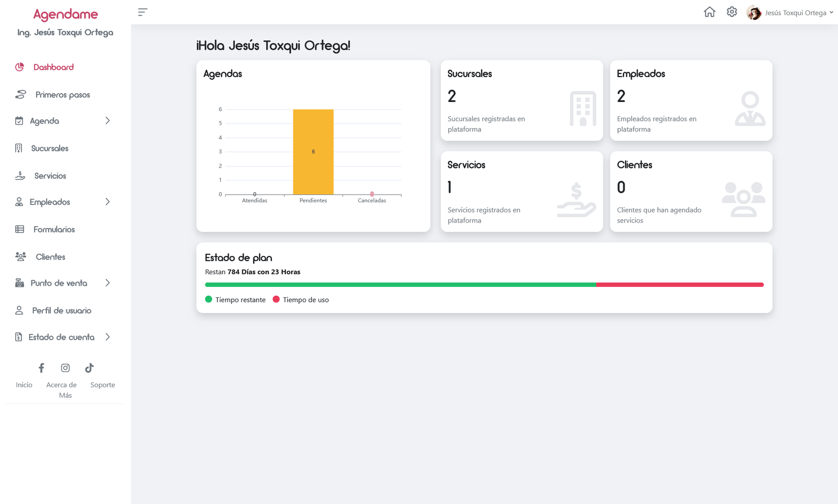Screen dimensions: 838x504
Task: Click the Sucursales building icon in sidebar
Action: pos(19,148)
